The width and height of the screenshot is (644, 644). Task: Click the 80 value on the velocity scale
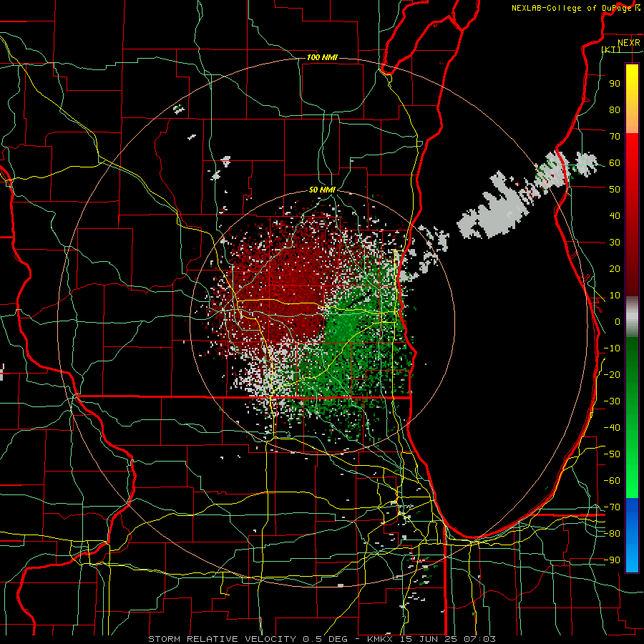click(615, 109)
